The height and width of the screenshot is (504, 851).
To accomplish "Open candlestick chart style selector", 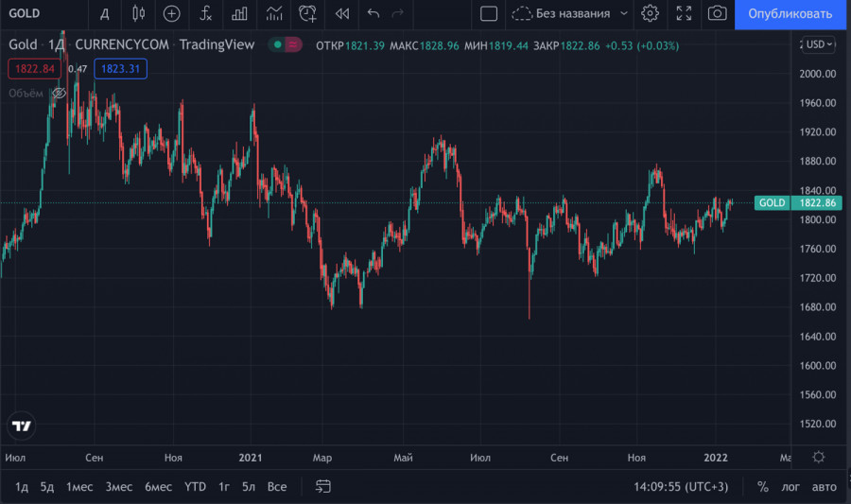I will (138, 13).
